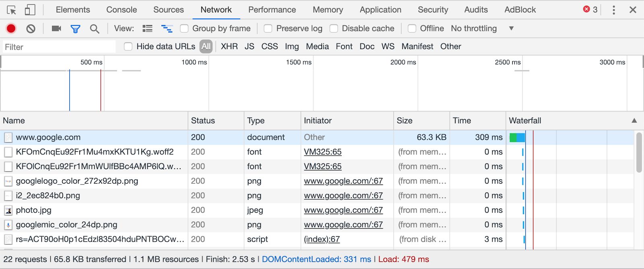This screenshot has width=644, height=269.
Task: Filter requests by JS
Action: point(250,47)
